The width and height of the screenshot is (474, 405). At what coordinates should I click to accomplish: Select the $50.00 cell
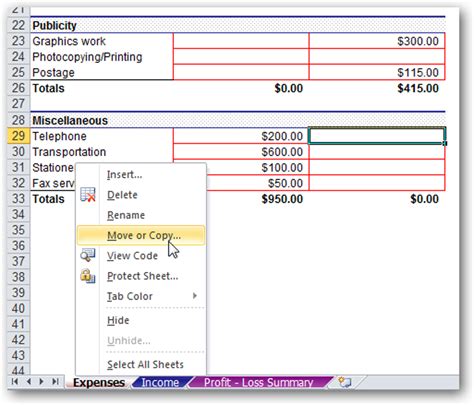[257, 183]
